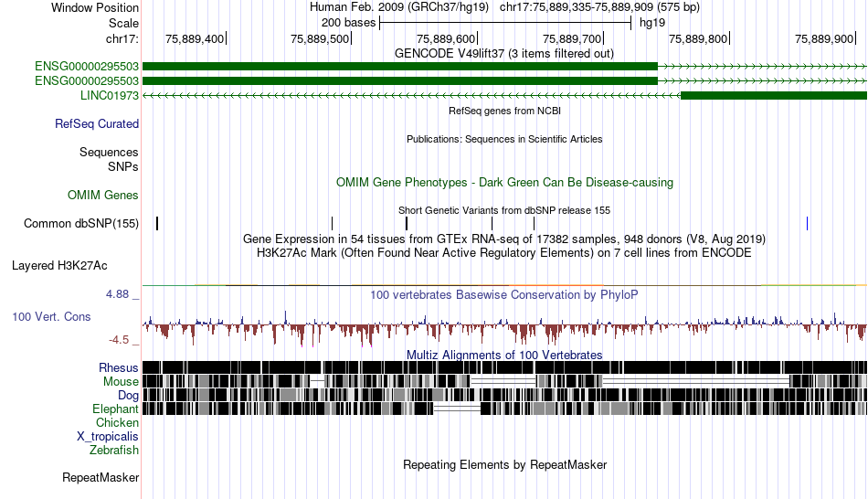
Task: Select the H3K27Ac Mark ENCODE title
Action: [x=504, y=252]
